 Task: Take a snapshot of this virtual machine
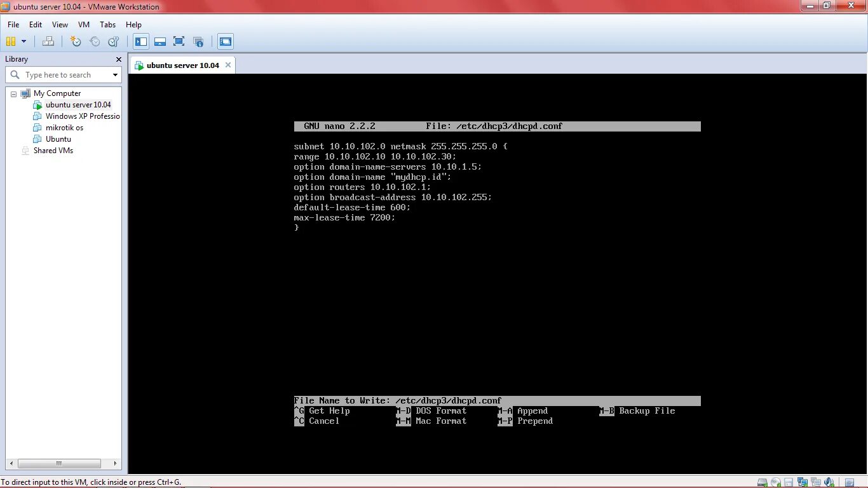[x=76, y=41]
